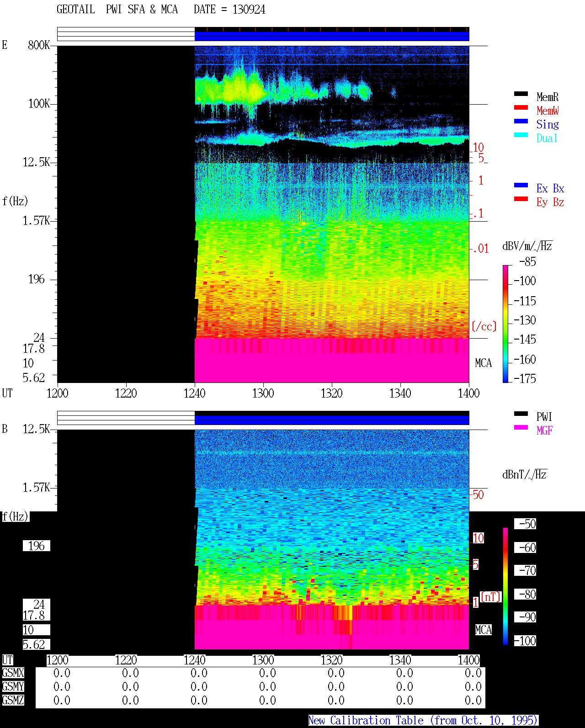This screenshot has height=728, width=585.
Task: Click the MCA label beside the E spectrogram
Action: pyautogui.click(x=483, y=363)
